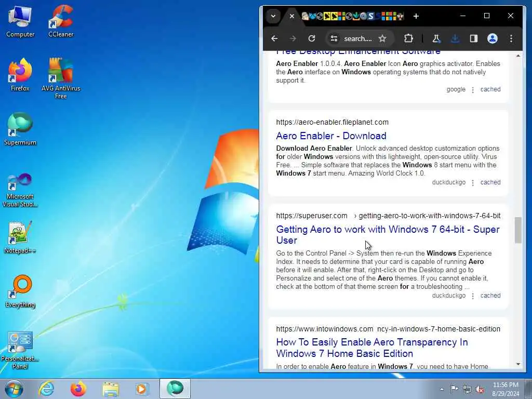Click the forward navigation arrow
This screenshot has height=399, width=532.
click(293, 38)
